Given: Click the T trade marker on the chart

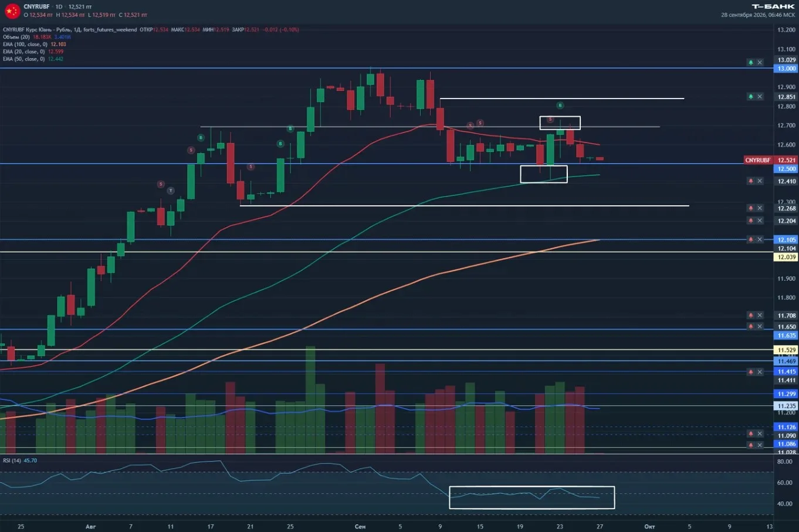Looking at the screenshot, I should pyautogui.click(x=171, y=191).
